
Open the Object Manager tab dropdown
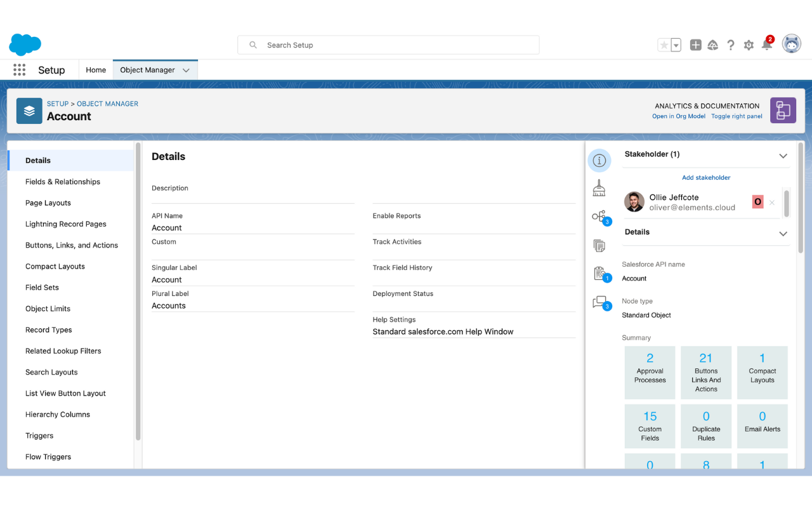pyautogui.click(x=186, y=70)
